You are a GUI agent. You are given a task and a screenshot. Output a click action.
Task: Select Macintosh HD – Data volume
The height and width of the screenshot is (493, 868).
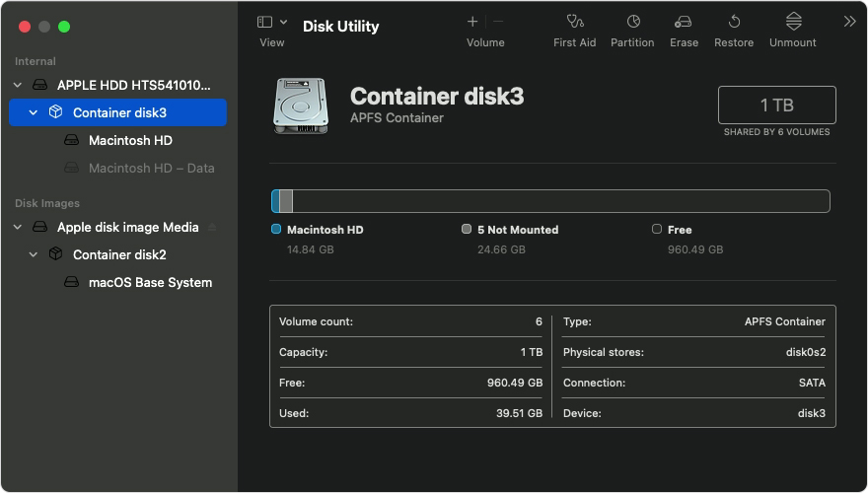click(x=151, y=169)
